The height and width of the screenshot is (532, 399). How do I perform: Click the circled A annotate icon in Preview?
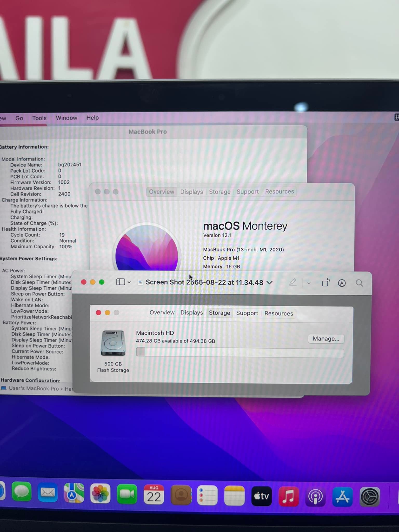coord(342,283)
